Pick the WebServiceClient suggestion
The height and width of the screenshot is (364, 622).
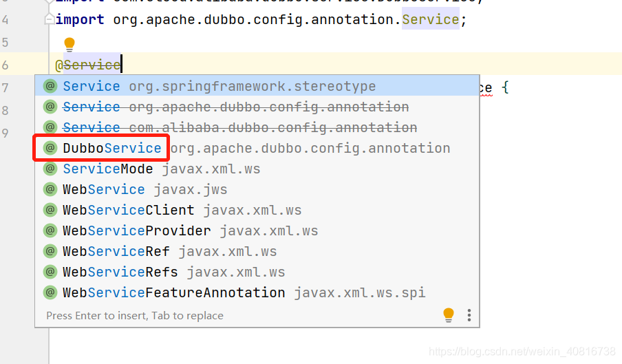[257, 210]
